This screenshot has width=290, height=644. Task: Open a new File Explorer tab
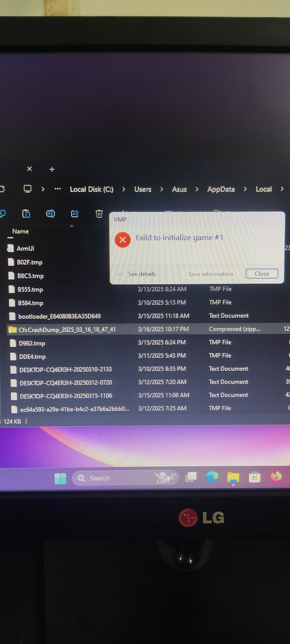click(x=52, y=170)
